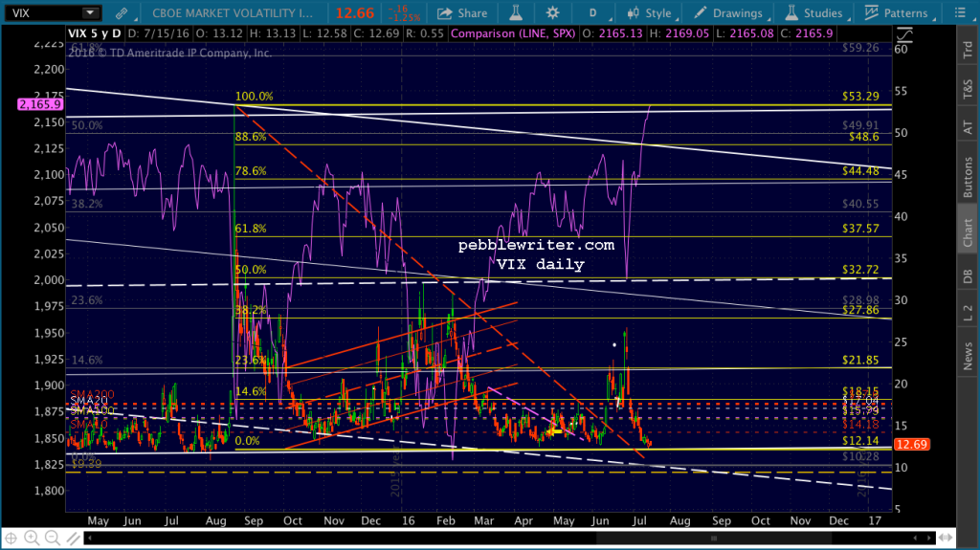This screenshot has width=980, height=550.
Task: Open the Patterns menu
Action: [x=896, y=13]
